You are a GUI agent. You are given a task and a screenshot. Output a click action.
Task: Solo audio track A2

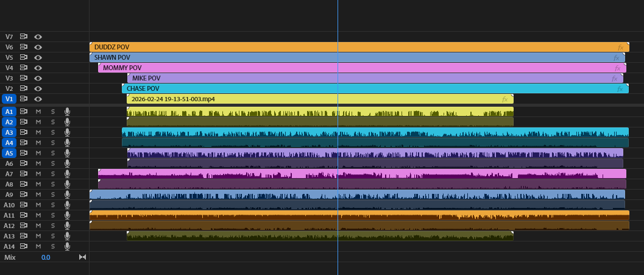click(52, 122)
